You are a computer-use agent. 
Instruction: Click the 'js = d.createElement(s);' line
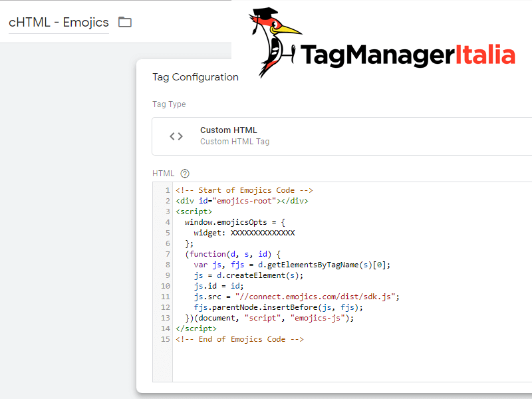[x=249, y=275]
